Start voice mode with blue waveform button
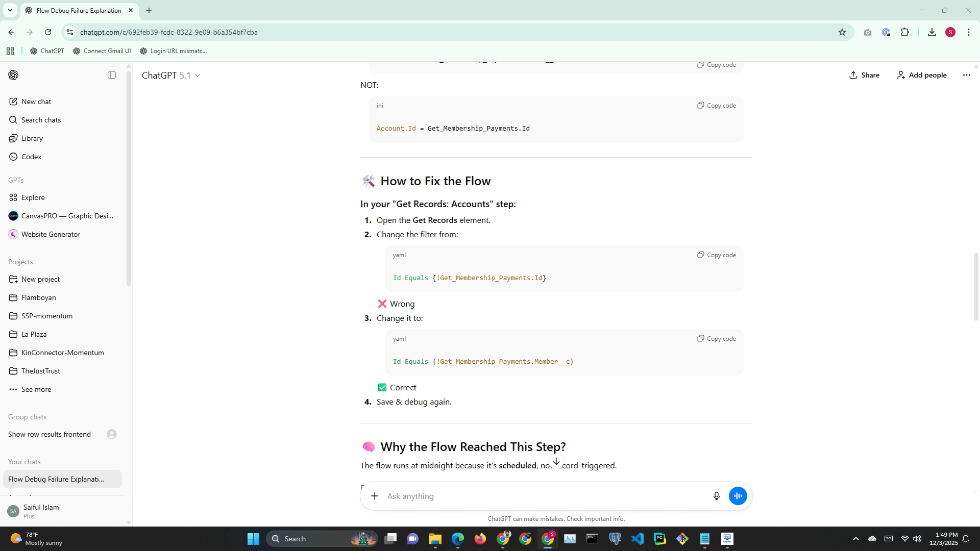Image resolution: width=980 pixels, height=551 pixels. [x=738, y=496]
